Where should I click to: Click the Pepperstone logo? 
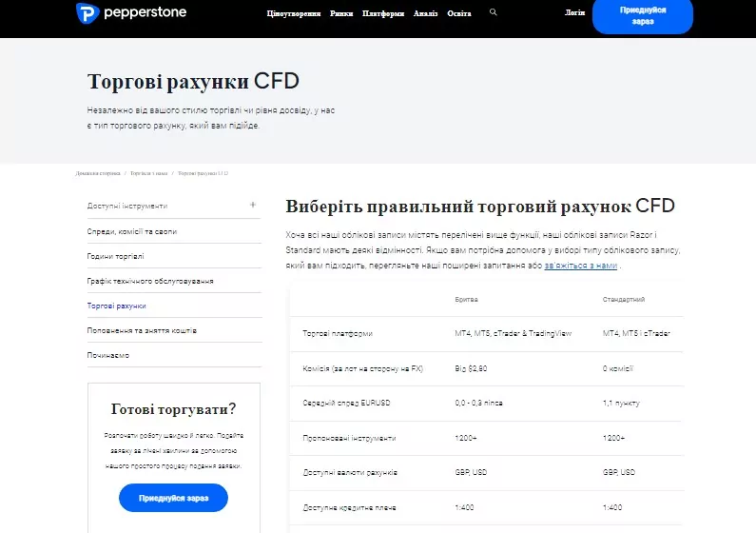click(x=131, y=13)
